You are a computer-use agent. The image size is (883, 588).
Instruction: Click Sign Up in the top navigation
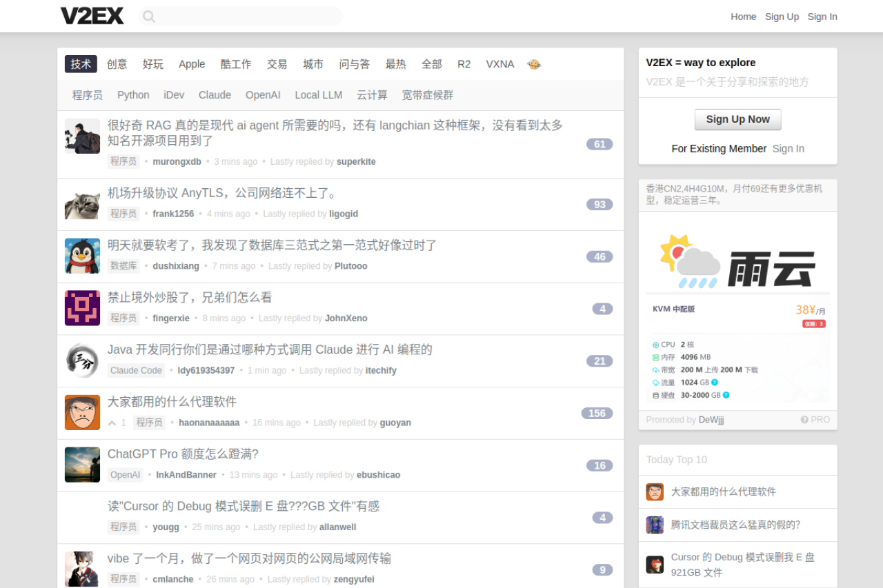[x=782, y=17]
